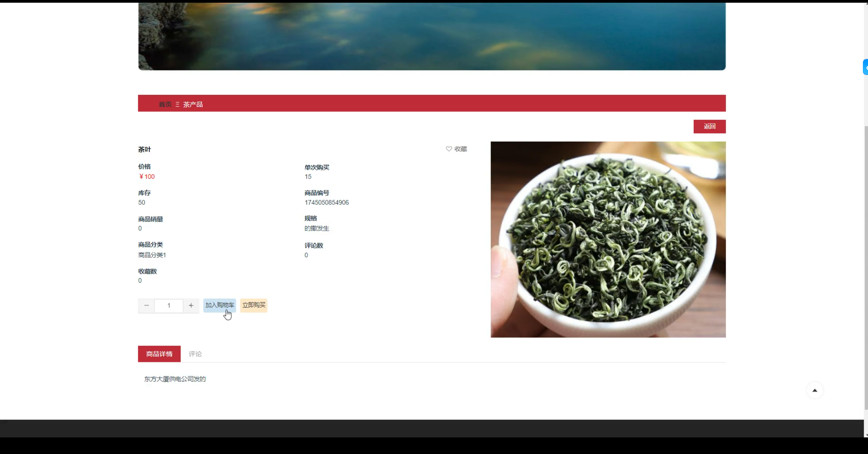Open the blue floating widget at right edge

(x=865, y=67)
